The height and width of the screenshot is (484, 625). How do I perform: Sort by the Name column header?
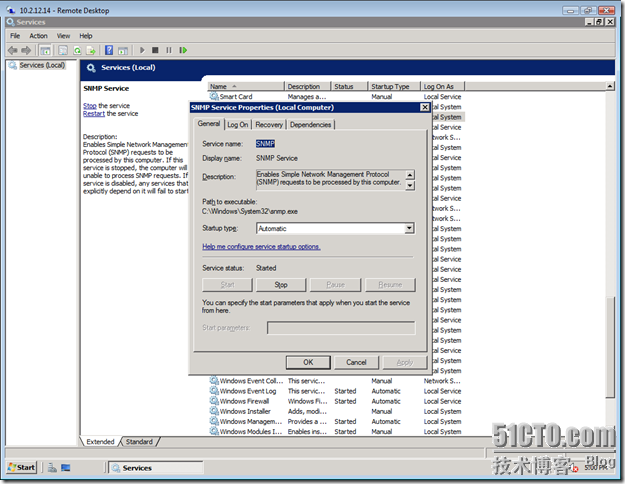point(246,86)
